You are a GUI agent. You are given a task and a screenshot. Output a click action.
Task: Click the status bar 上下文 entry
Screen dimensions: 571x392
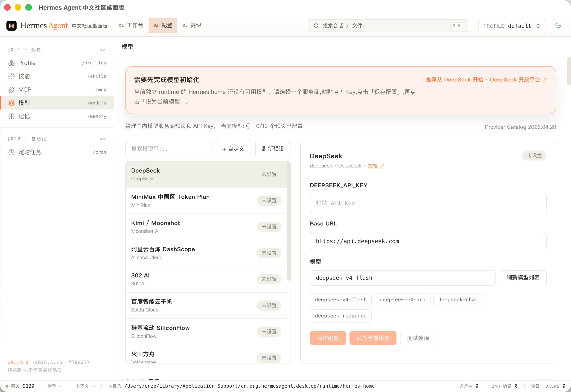(85, 386)
